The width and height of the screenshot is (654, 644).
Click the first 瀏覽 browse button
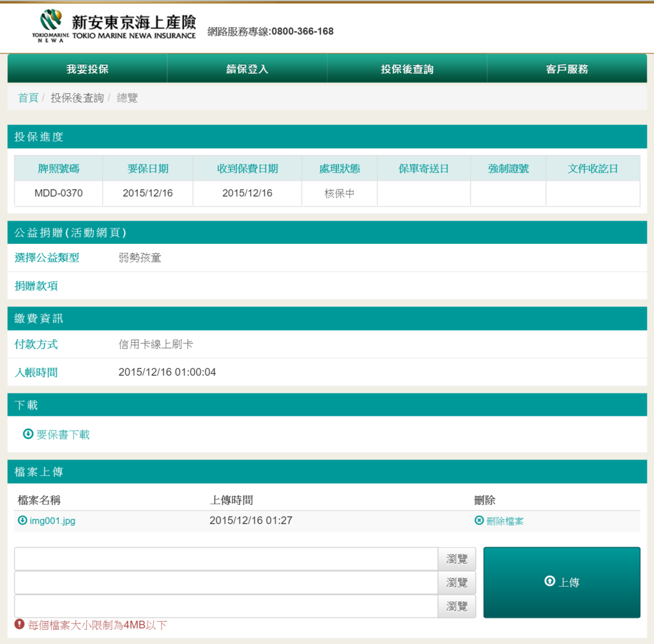(456, 558)
